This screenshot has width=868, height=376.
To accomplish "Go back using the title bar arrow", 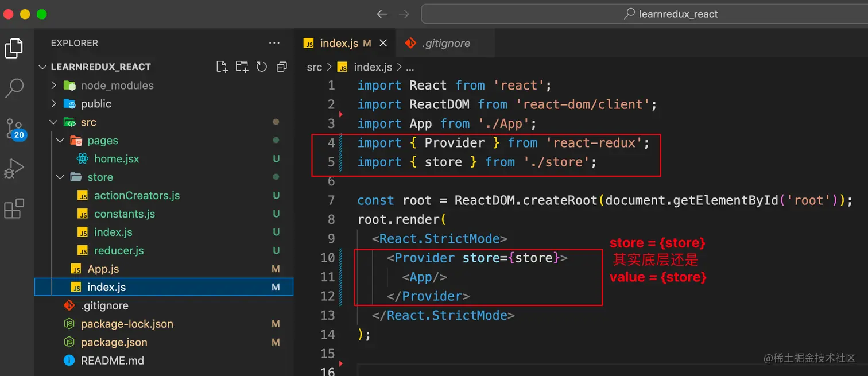I will 382,14.
